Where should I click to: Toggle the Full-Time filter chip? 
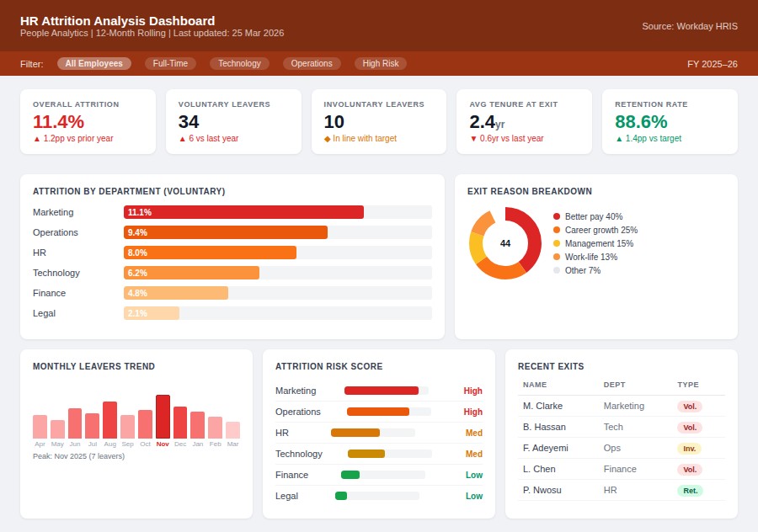click(x=171, y=63)
